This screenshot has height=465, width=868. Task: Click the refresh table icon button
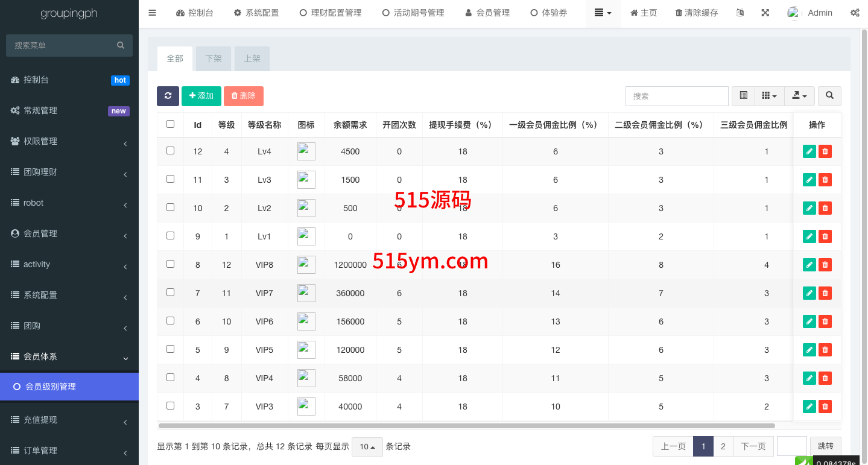coord(168,96)
